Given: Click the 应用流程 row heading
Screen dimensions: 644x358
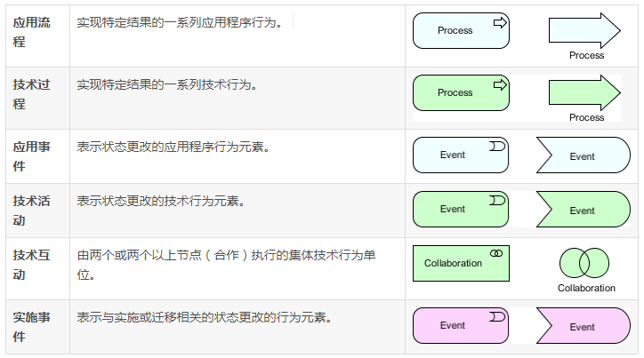Looking at the screenshot, I should point(31,32).
